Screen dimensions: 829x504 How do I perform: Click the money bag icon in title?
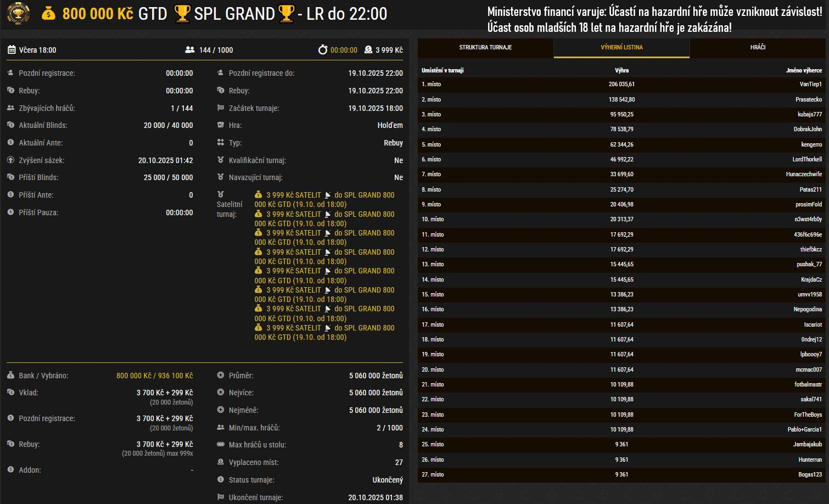[49, 14]
